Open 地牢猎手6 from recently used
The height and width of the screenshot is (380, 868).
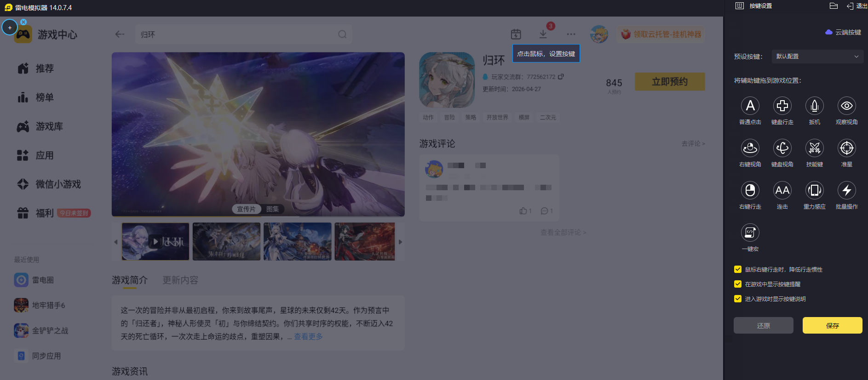[40, 305]
